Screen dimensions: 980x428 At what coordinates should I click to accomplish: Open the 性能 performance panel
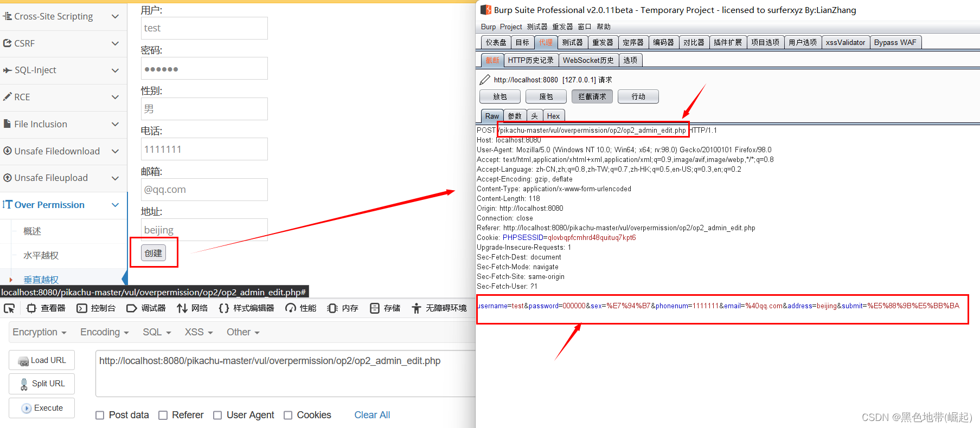[x=301, y=308]
